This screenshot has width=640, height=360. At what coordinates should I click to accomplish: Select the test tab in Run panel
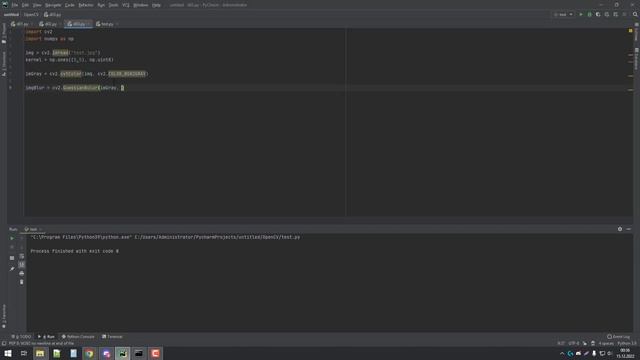click(x=32, y=229)
